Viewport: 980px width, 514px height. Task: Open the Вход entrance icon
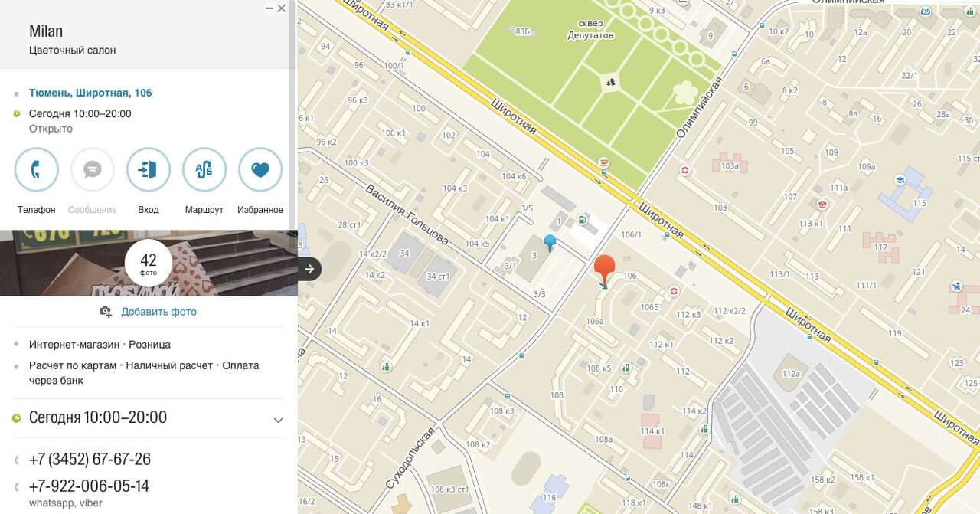pyautogui.click(x=149, y=170)
